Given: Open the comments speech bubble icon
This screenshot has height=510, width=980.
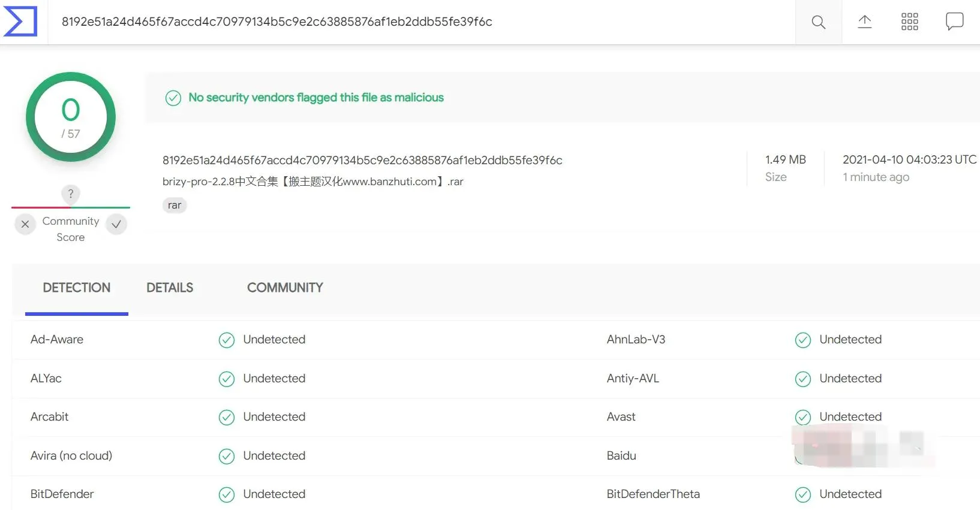Looking at the screenshot, I should (954, 22).
